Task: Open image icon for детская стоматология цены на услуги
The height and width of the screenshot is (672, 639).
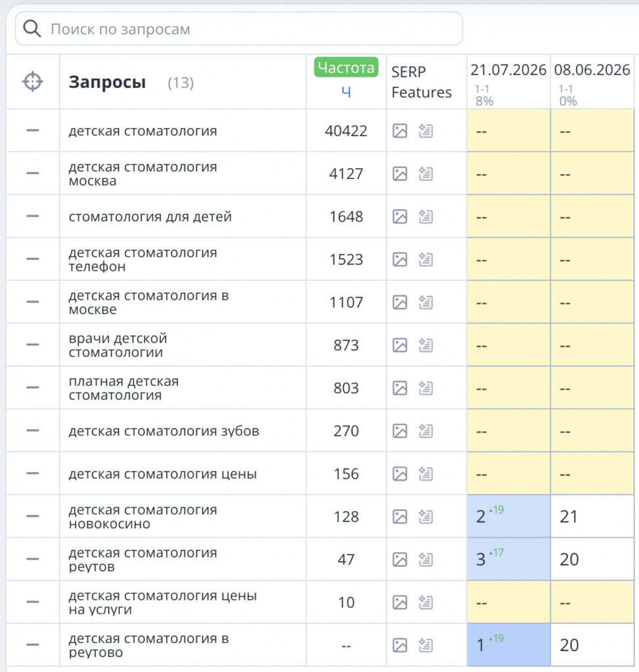Action: [x=400, y=602]
